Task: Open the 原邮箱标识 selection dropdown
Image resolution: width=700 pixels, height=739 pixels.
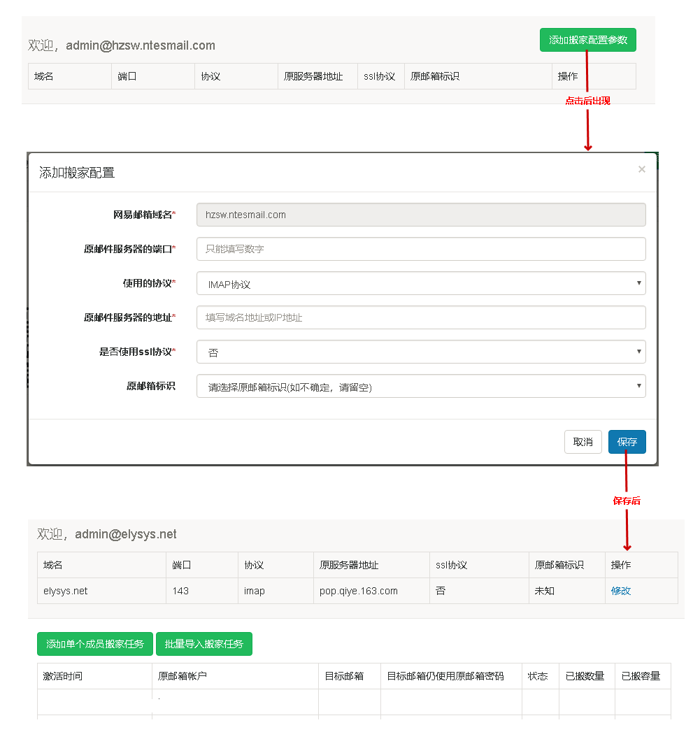Action: (421, 386)
